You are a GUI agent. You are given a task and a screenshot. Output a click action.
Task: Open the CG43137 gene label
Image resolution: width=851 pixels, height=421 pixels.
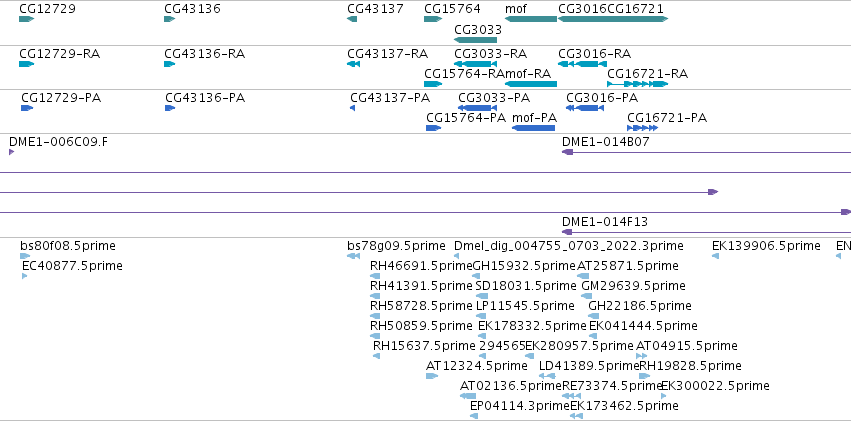coord(376,9)
